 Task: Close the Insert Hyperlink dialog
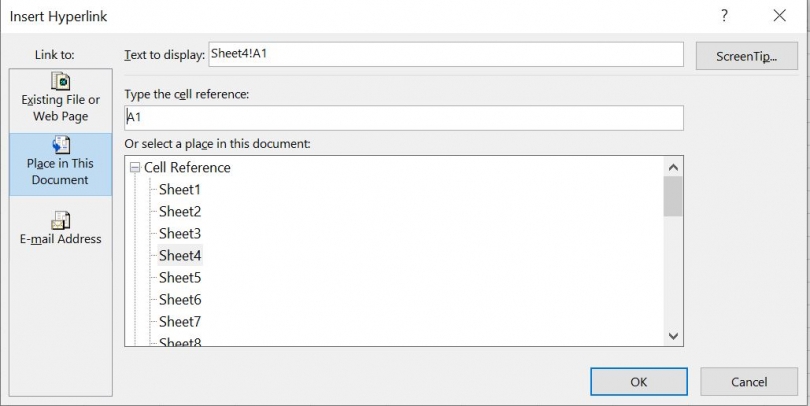click(779, 15)
